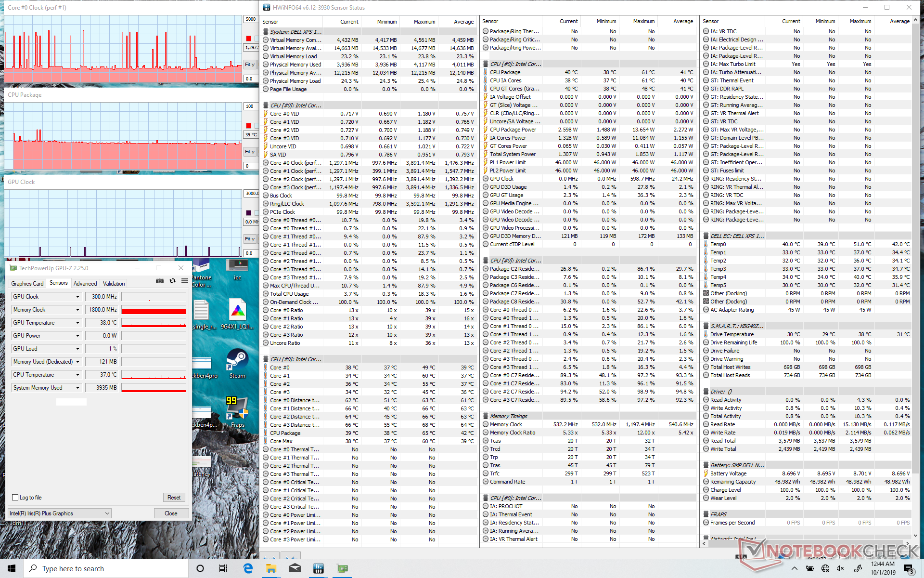This screenshot has height=578, width=924.
Task: Take a GPU-Z screenshot with camera icon
Action: [159, 281]
